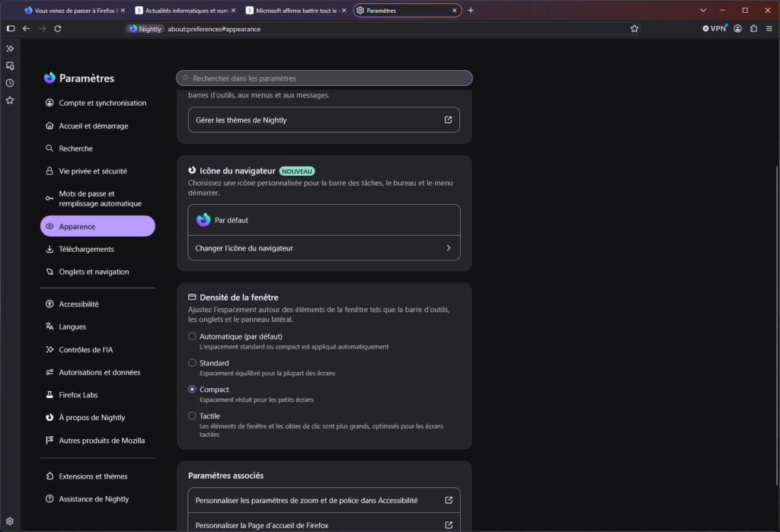Open Assistance de Nightly link

click(x=97, y=499)
